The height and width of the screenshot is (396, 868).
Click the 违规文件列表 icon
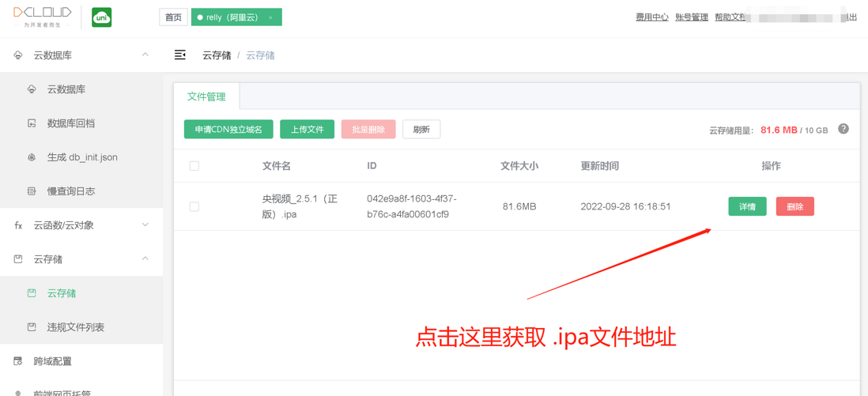point(32,327)
